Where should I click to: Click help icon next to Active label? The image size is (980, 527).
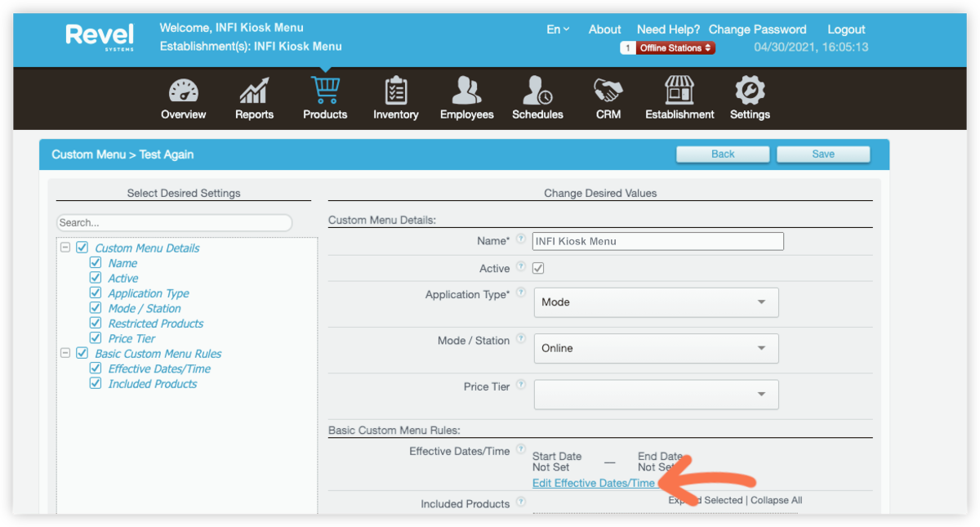[520, 267]
